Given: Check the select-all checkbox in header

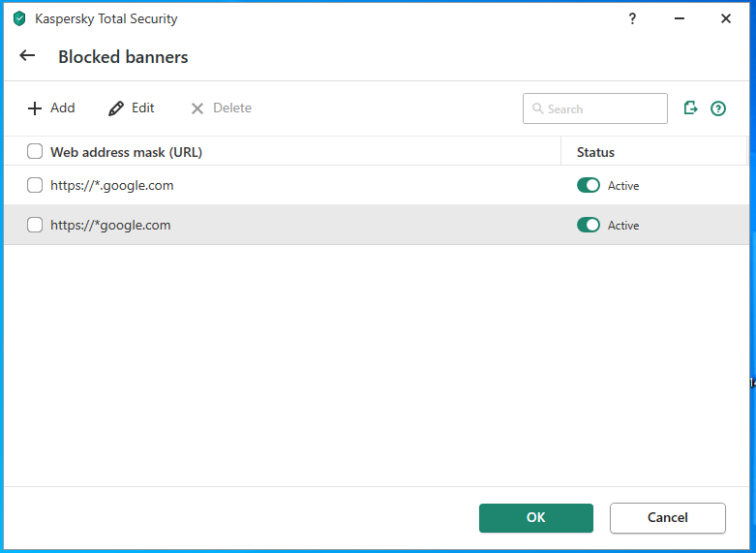Looking at the screenshot, I should pos(35,151).
